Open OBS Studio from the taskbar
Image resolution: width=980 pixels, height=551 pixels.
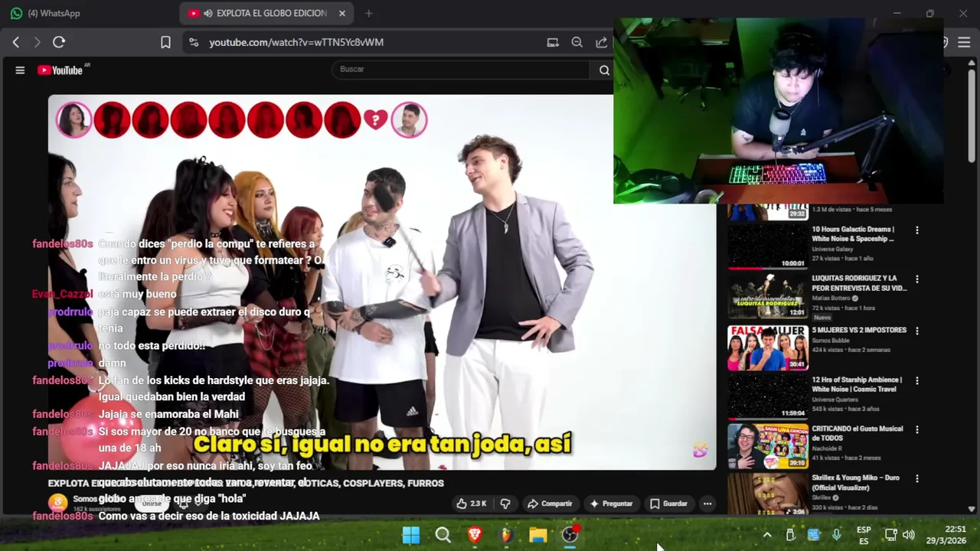pos(570,535)
